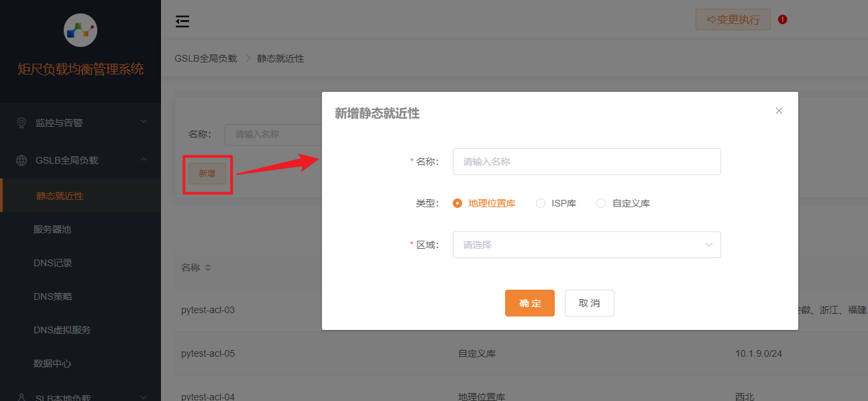Close the 新增静态就近性 dialog with the X
868x401 pixels.
(779, 110)
